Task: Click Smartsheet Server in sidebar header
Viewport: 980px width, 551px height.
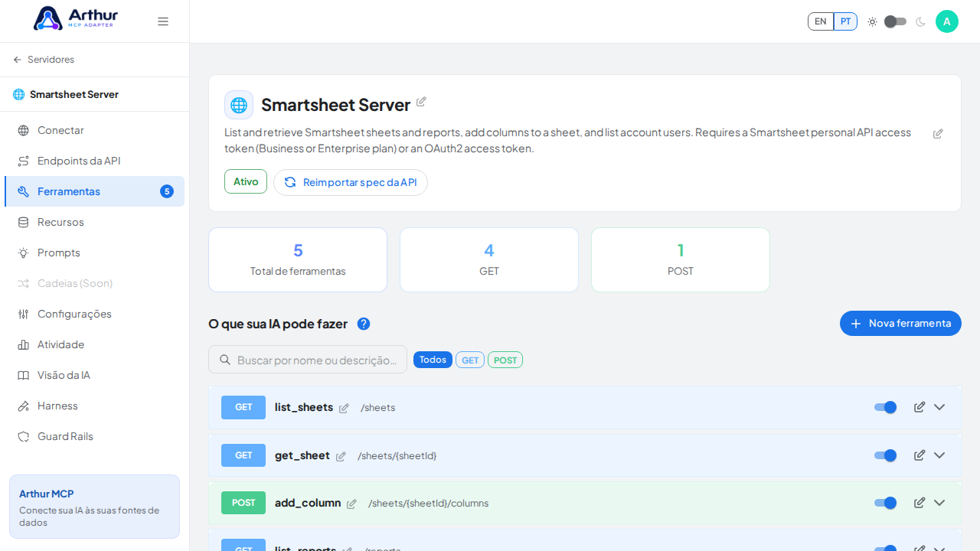Action: click(x=74, y=94)
